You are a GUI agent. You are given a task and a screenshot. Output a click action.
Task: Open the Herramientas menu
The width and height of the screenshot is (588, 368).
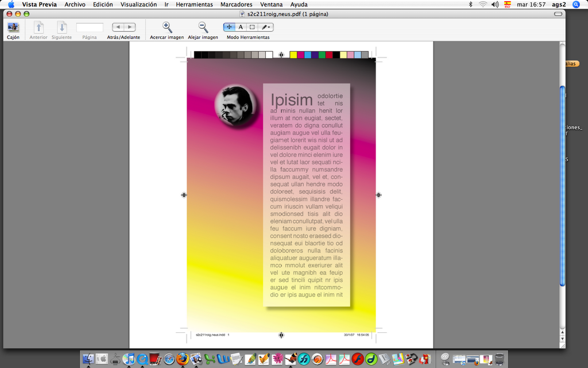(194, 5)
